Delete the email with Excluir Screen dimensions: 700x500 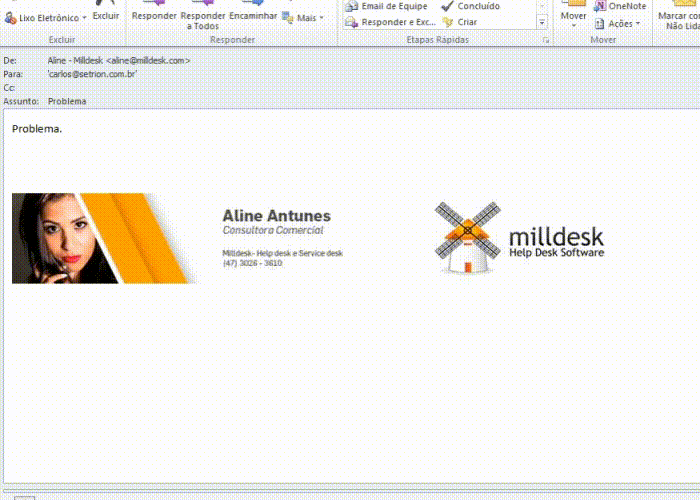(x=106, y=13)
